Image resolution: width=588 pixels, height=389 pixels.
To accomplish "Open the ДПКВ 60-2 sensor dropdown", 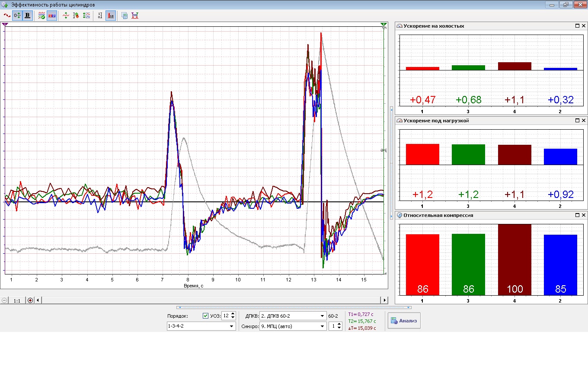I will pos(293,316).
